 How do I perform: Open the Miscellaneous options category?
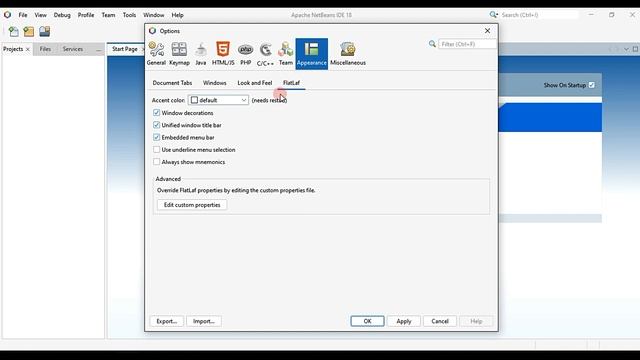pyautogui.click(x=348, y=53)
